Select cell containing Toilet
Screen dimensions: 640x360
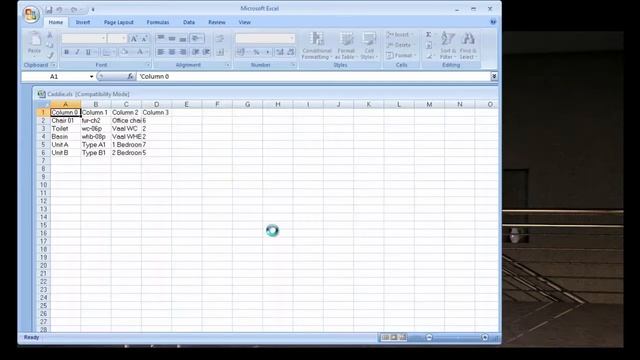[65, 129]
